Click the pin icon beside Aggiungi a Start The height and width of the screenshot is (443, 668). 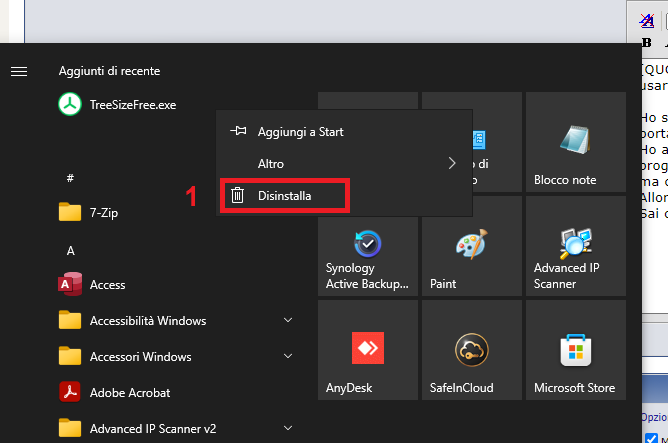coord(238,131)
